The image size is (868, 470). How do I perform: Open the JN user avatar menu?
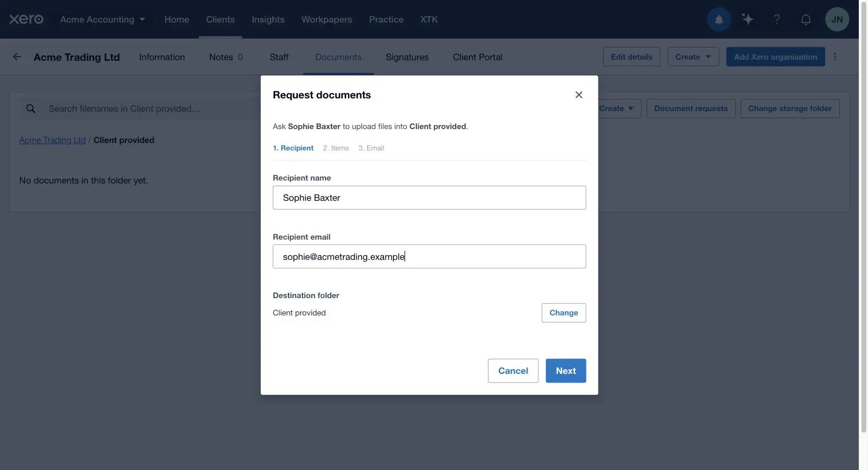pos(837,20)
